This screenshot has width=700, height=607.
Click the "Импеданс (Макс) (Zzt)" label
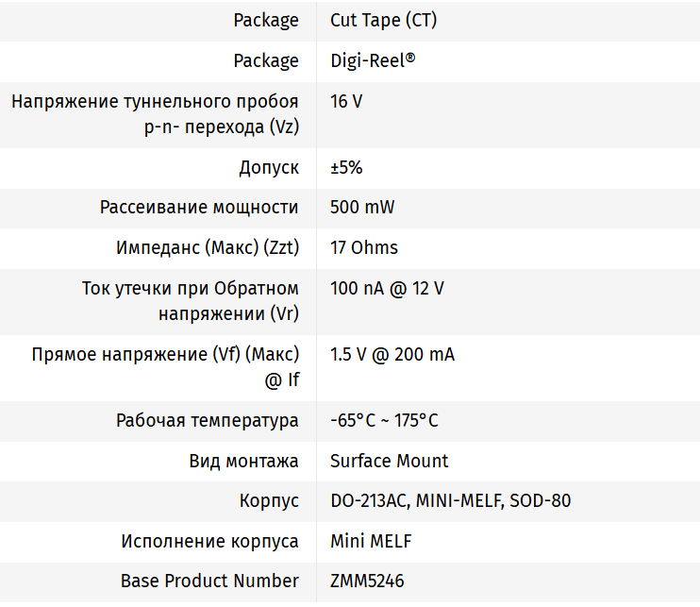(208, 248)
